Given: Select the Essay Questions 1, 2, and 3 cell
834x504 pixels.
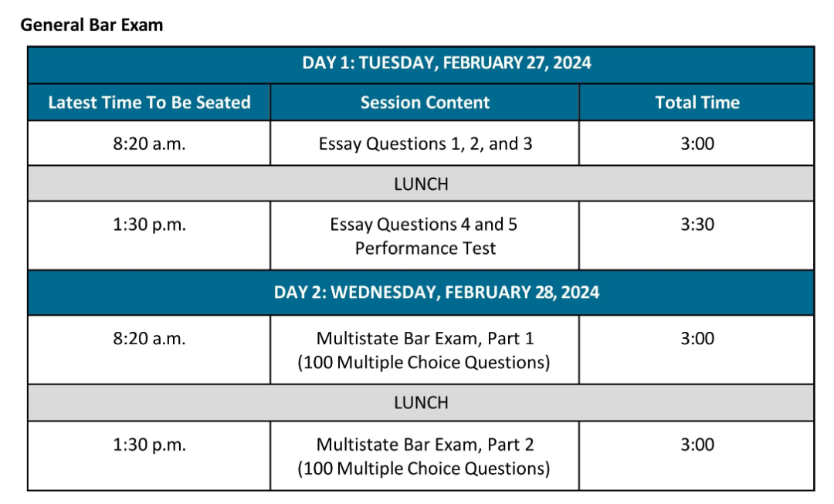Looking at the screenshot, I should (x=425, y=143).
